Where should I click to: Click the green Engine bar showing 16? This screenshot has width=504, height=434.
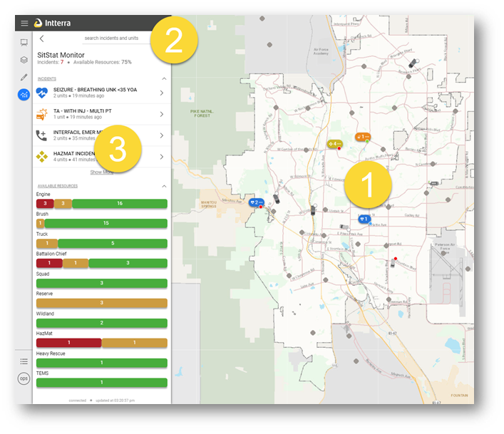(120, 203)
